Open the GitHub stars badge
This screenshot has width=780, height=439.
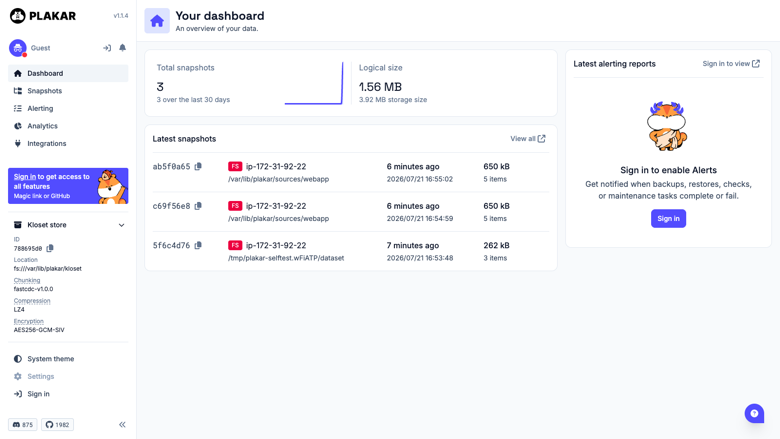(x=57, y=425)
